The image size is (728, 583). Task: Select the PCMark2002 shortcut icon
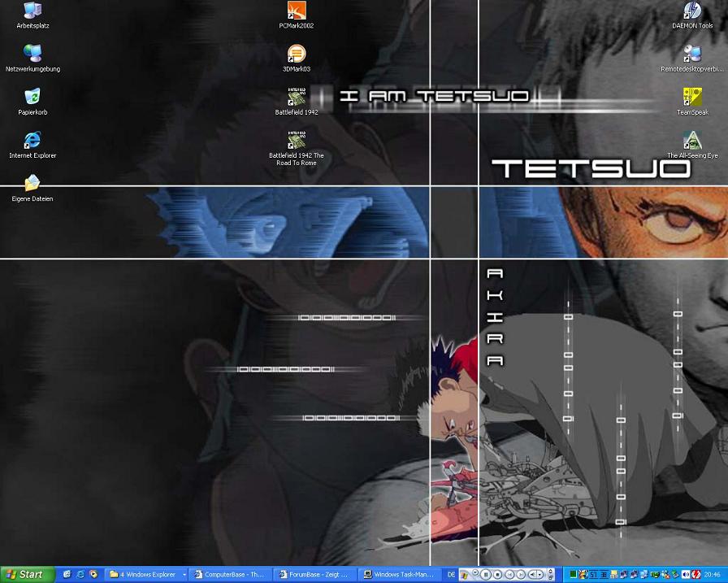(x=297, y=15)
